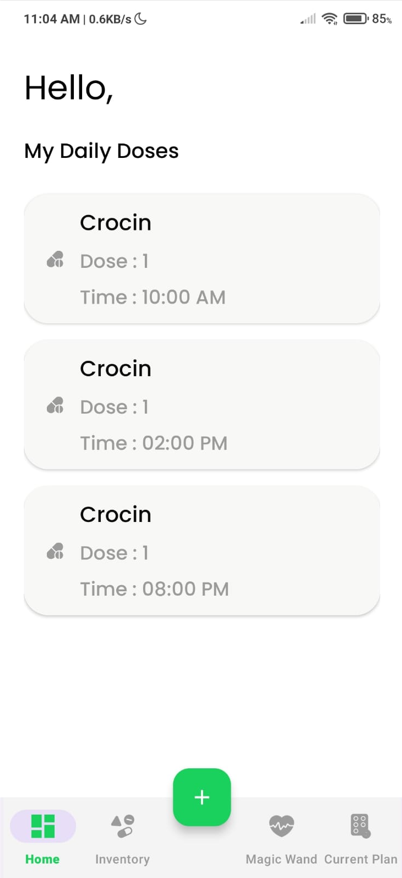
Task: Tap the My Daily Doses heading
Action: [101, 151]
